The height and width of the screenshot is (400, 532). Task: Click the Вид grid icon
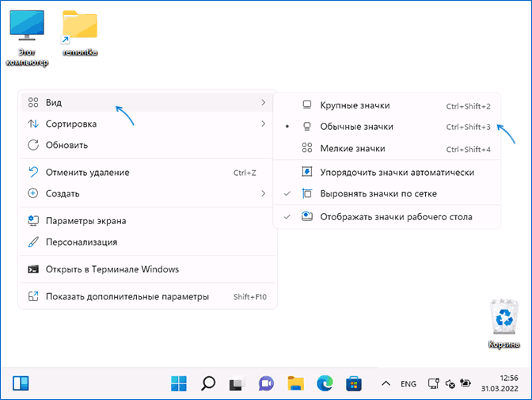(x=33, y=102)
